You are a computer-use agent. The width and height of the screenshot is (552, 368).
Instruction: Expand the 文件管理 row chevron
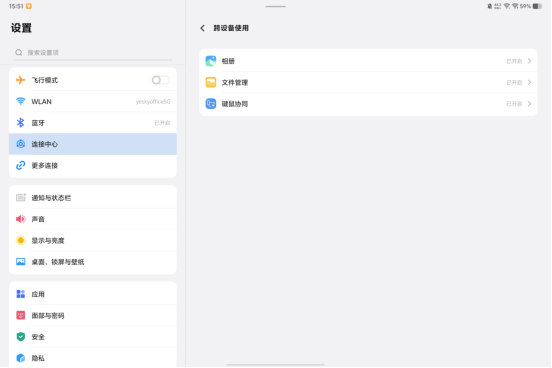pos(529,82)
